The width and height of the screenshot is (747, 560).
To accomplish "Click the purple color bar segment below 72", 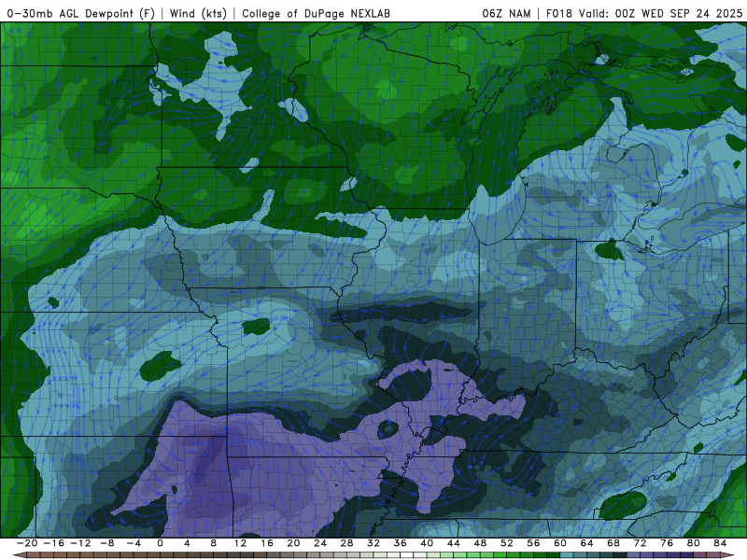I will [x=647, y=555].
